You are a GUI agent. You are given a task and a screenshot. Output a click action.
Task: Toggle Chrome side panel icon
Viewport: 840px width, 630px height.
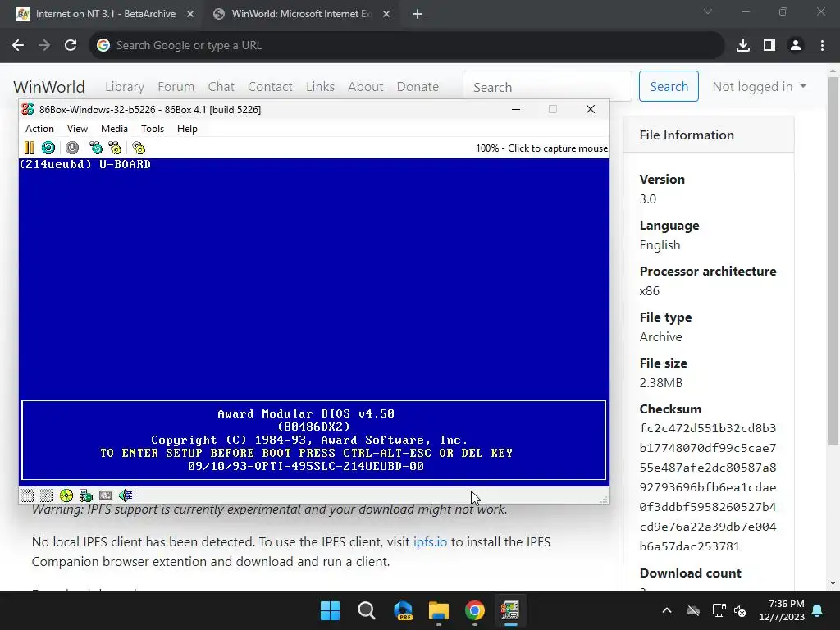769,46
